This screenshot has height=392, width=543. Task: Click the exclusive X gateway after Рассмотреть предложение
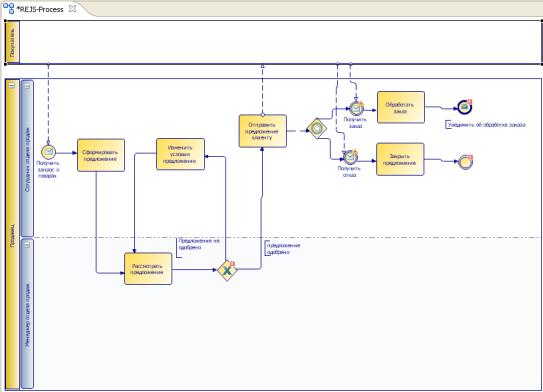227,270
